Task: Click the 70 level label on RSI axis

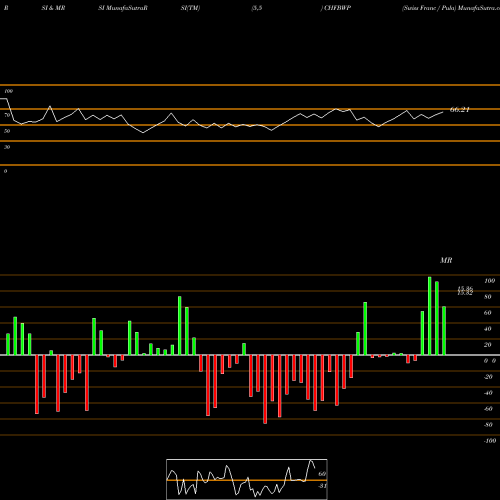Action: click(x=7, y=115)
